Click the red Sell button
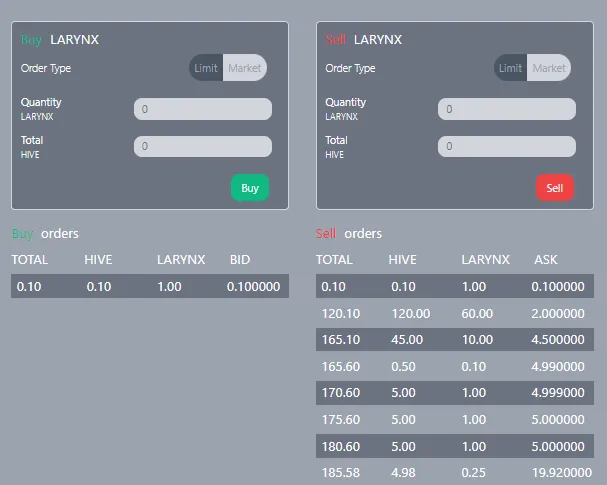 click(x=555, y=188)
